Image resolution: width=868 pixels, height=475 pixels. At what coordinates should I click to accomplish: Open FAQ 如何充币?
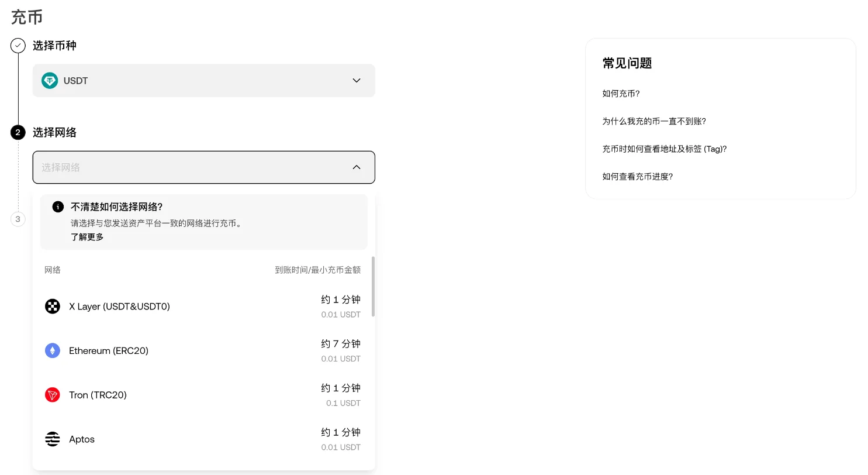pos(621,94)
